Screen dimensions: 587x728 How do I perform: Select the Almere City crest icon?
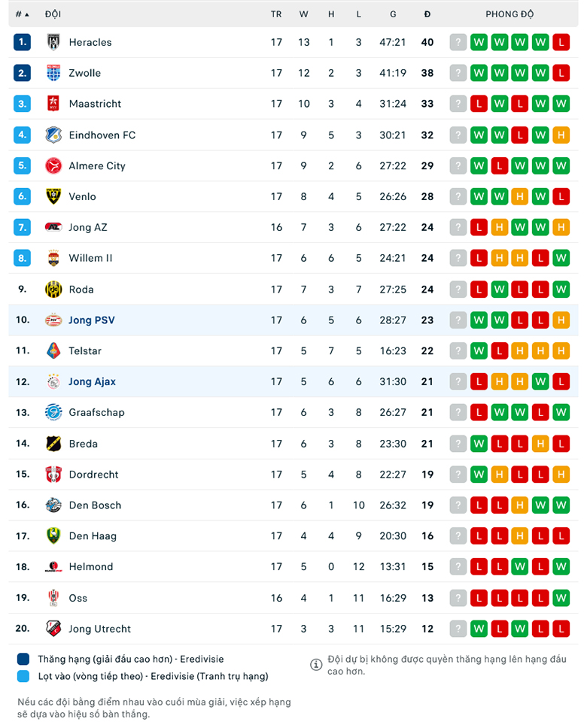53,165
